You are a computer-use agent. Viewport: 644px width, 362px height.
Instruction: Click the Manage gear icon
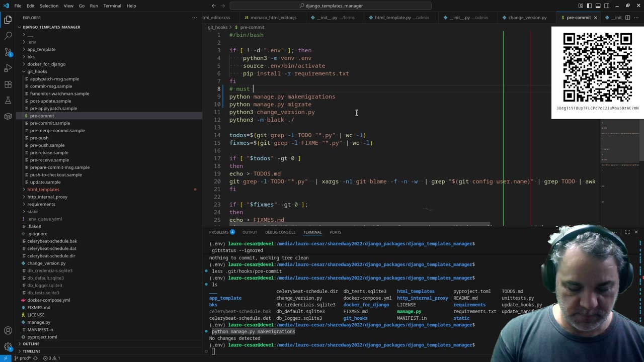tap(8, 347)
